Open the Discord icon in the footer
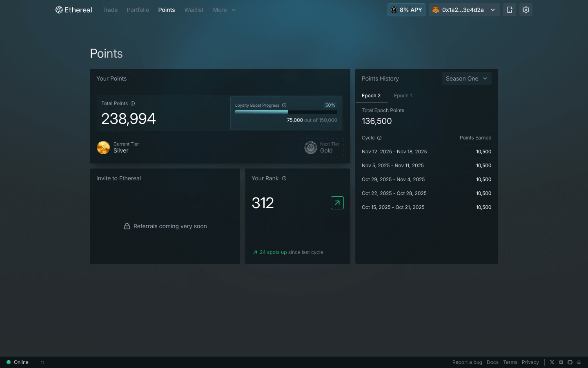588x368 pixels. (561, 362)
